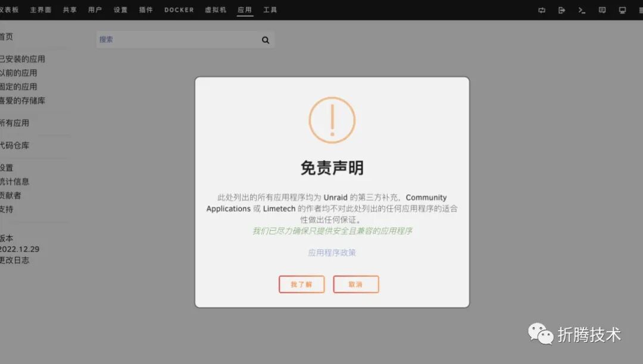Open the DOCKER menu tab
The height and width of the screenshot is (364, 643).
179,10
